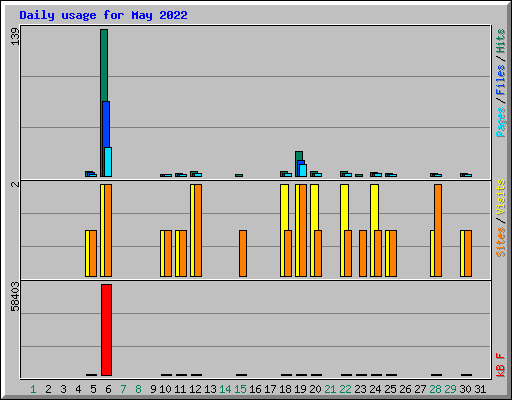Click the 'Hits' legend label
512x400 pixels.
tap(500, 41)
